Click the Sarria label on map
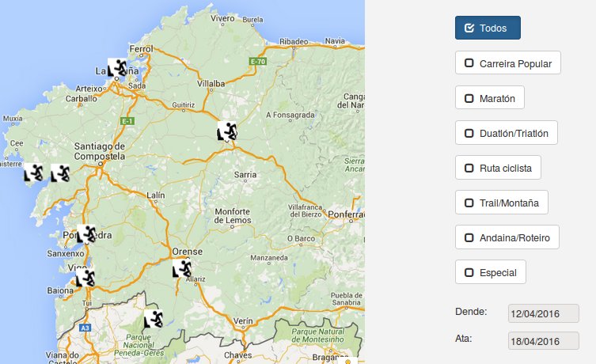Screen dimensions: 596x364 pyautogui.click(x=245, y=175)
